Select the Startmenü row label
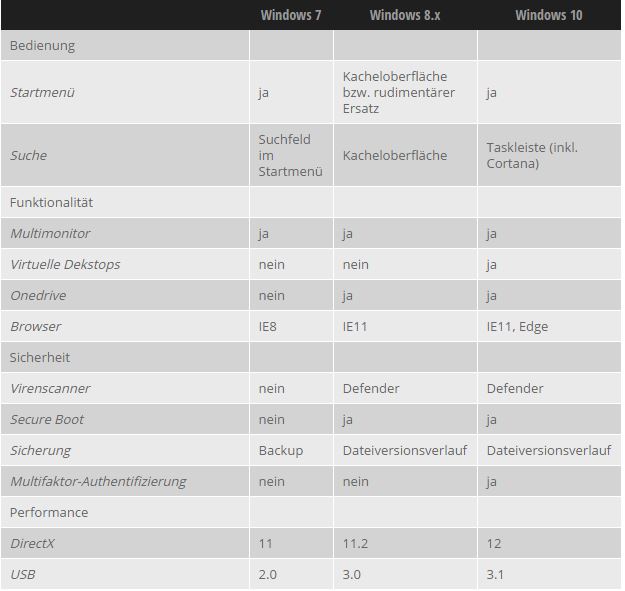 pyautogui.click(x=42, y=92)
